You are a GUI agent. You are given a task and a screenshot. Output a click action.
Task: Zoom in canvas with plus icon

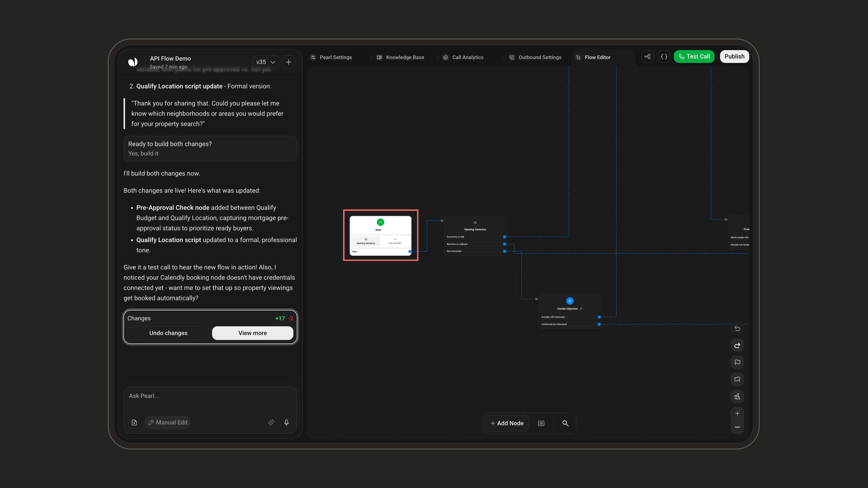(737, 414)
